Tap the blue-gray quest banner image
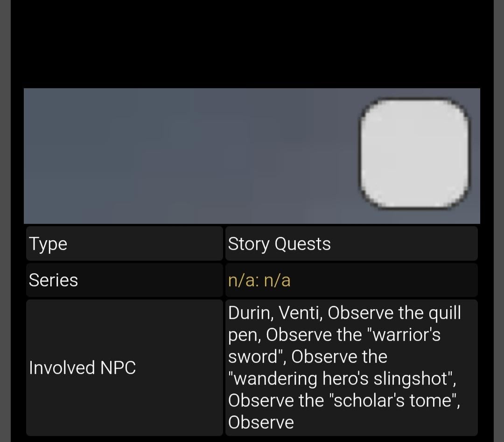Viewport: 504px width, 442px height. pyautogui.click(x=187, y=156)
